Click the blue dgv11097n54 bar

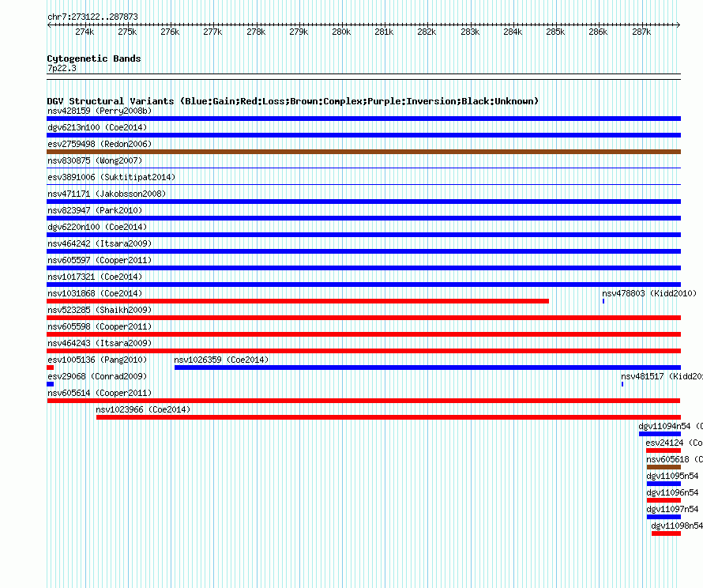(664, 517)
